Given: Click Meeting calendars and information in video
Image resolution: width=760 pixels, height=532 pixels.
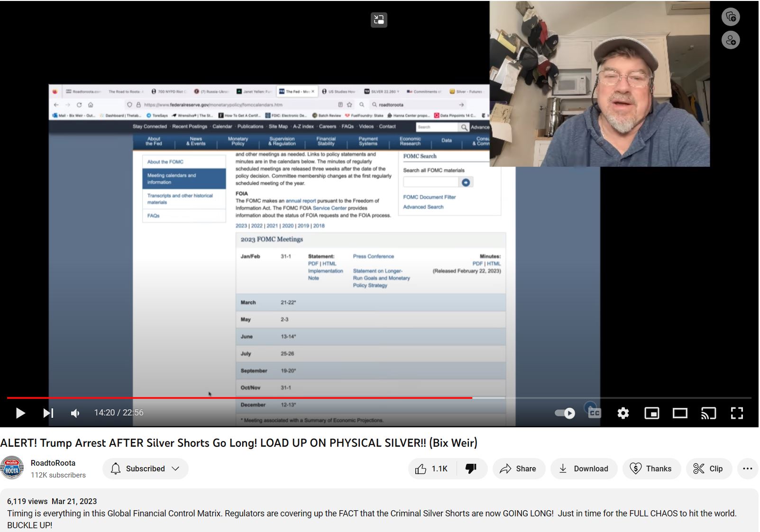Looking at the screenshot, I should (x=184, y=179).
